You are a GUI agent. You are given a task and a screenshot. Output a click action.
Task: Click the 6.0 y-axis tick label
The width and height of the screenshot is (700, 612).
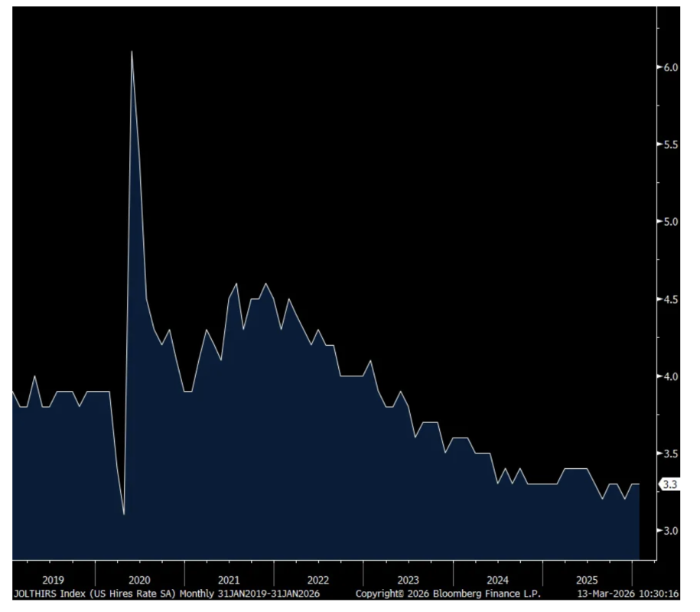click(670, 67)
